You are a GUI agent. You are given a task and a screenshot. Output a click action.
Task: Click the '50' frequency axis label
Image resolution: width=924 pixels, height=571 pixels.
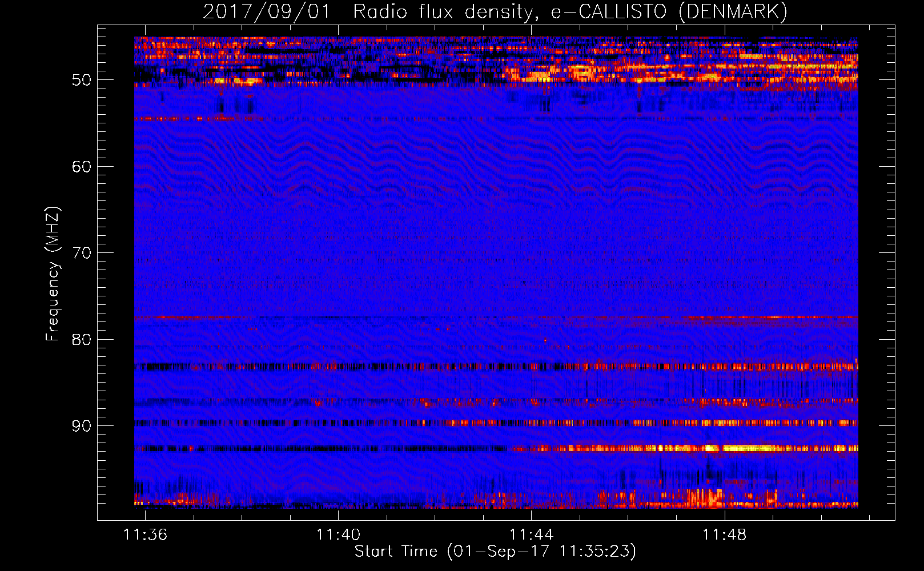pyautogui.click(x=82, y=80)
